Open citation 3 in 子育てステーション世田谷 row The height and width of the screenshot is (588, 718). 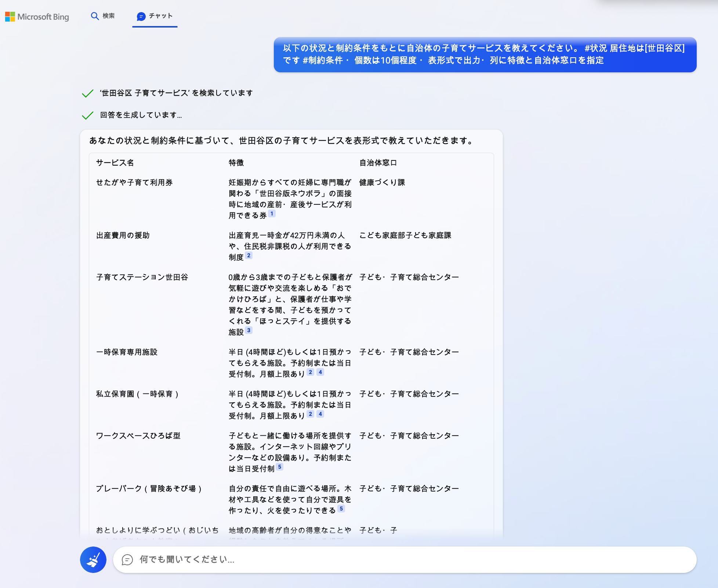coord(249,330)
